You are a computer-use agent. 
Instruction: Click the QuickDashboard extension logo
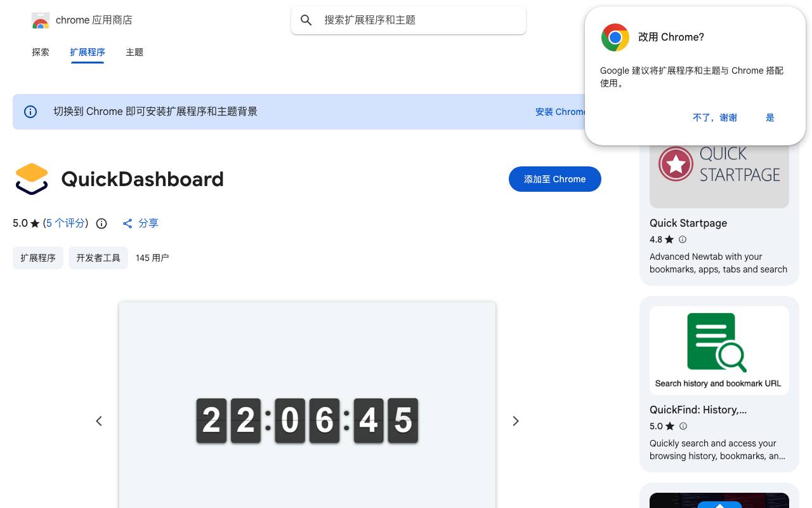(x=32, y=179)
